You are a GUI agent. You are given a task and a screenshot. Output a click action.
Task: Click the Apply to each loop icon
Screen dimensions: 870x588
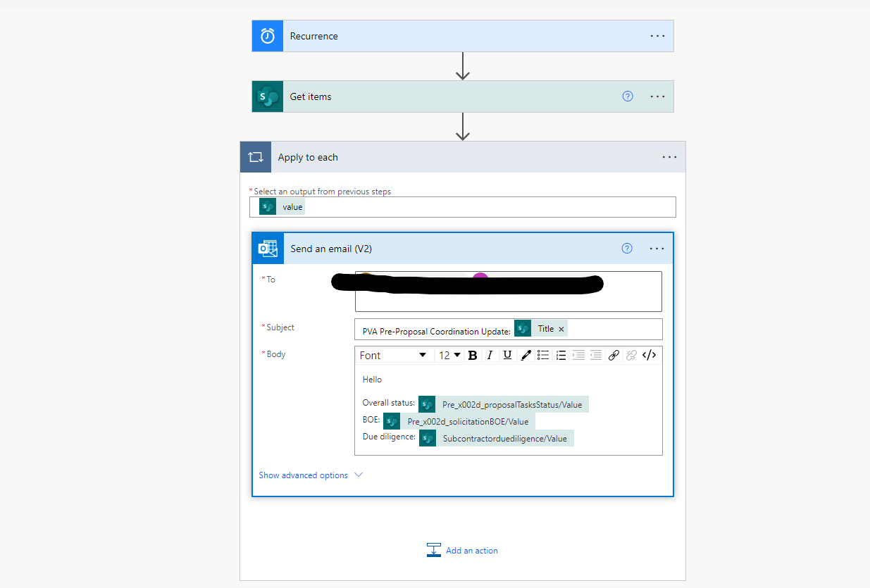coord(256,156)
